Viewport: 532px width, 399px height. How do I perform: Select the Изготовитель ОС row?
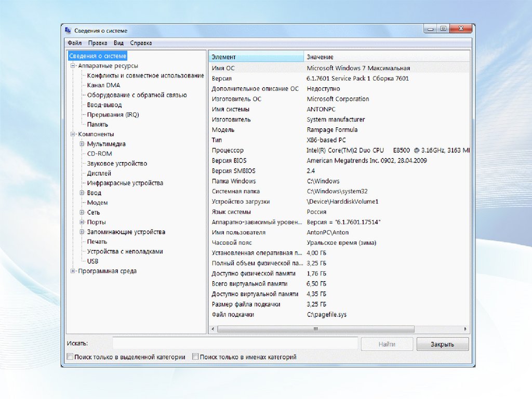tap(339, 99)
